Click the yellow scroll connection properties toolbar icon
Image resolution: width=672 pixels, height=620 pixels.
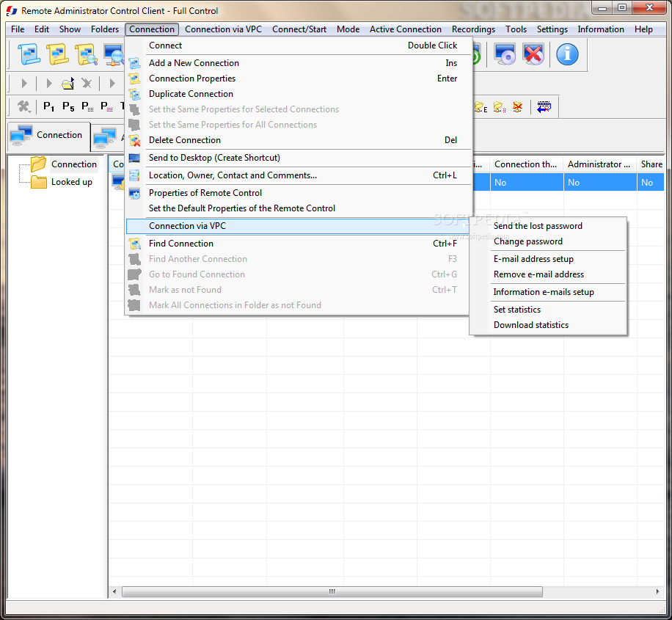tap(57, 54)
